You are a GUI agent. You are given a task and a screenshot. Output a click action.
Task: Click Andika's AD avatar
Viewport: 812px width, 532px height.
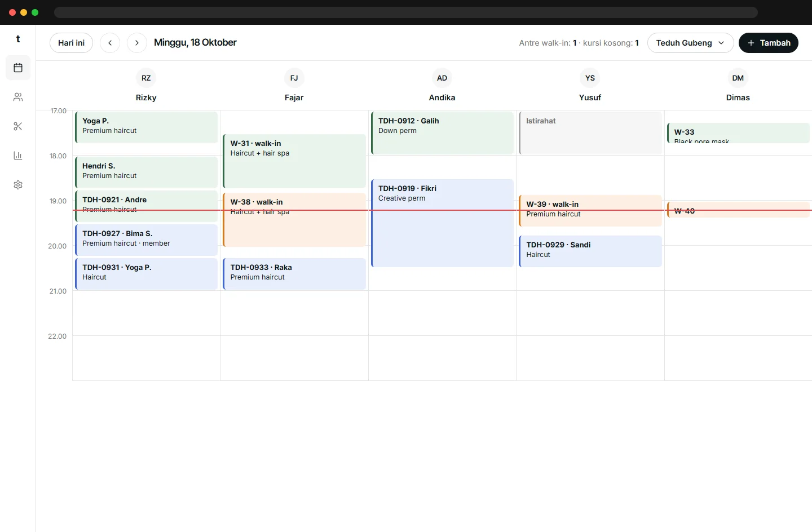442,78
